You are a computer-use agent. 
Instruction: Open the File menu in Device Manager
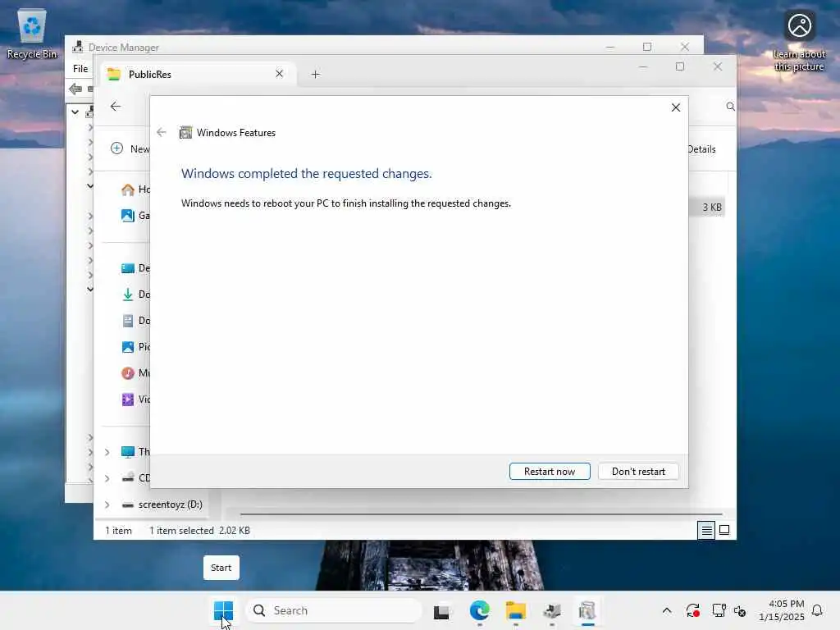click(x=80, y=69)
